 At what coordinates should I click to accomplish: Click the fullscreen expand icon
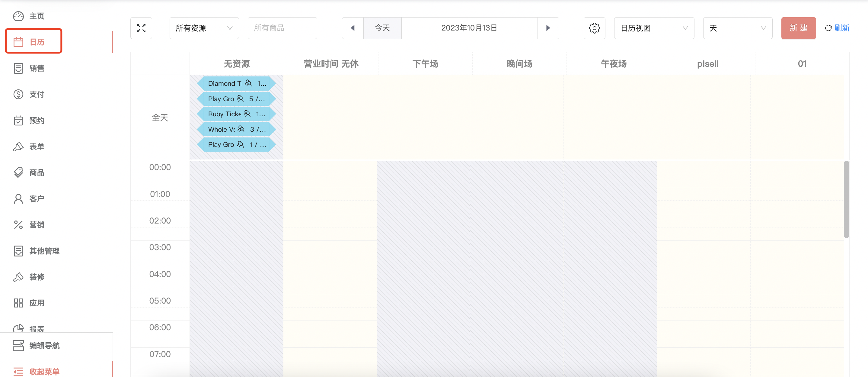(x=141, y=28)
